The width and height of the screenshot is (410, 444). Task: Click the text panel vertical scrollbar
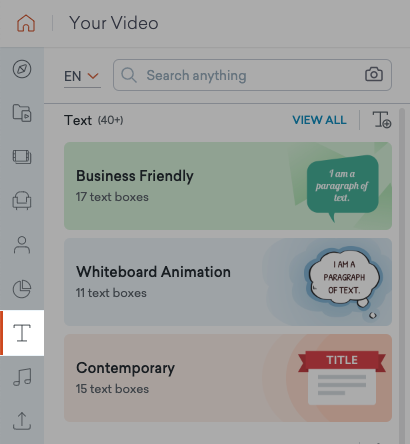402,276
